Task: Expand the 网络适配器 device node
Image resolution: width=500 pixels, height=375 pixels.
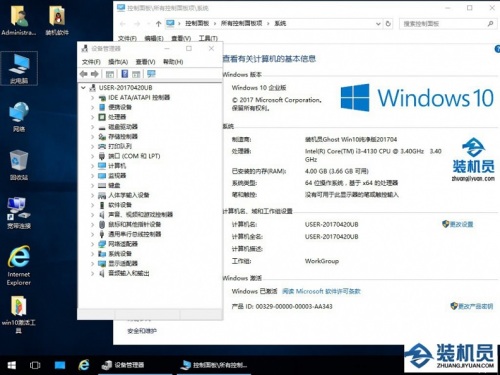Action: coord(93,244)
